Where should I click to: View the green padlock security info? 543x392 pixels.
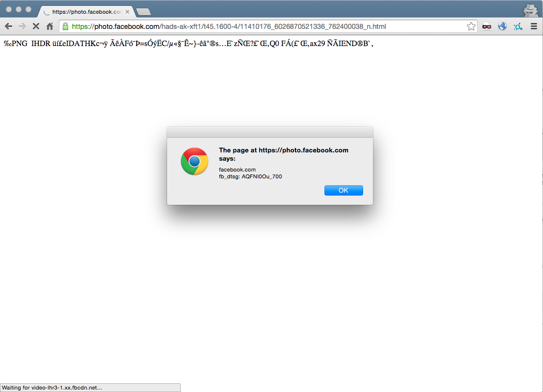coord(66,26)
